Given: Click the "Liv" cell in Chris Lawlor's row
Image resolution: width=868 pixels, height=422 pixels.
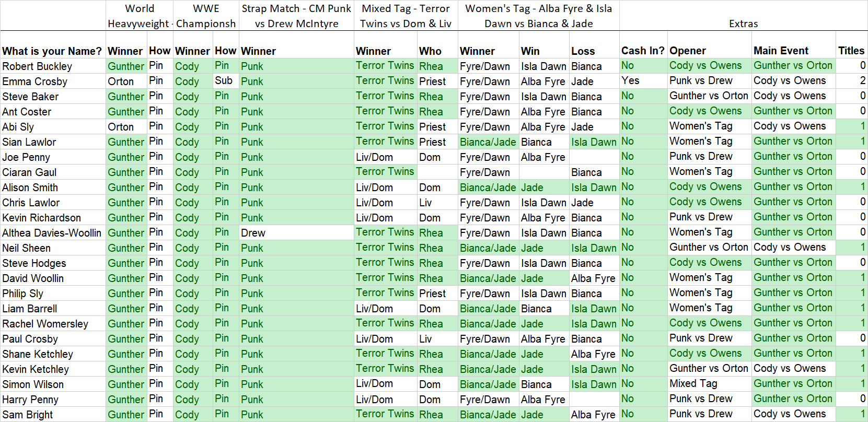Looking at the screenshot, I should [x=425, y=203].
